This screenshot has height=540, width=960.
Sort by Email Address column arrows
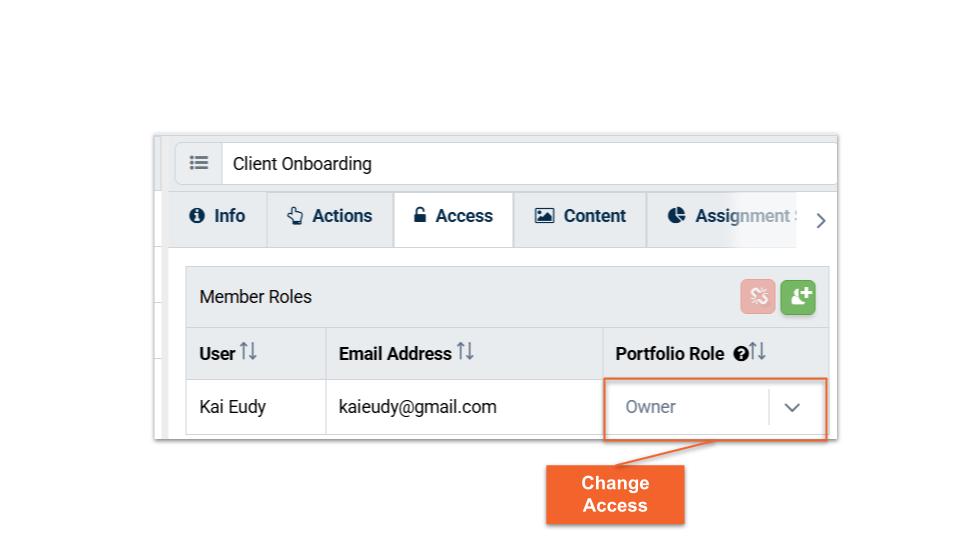[465, 352]
